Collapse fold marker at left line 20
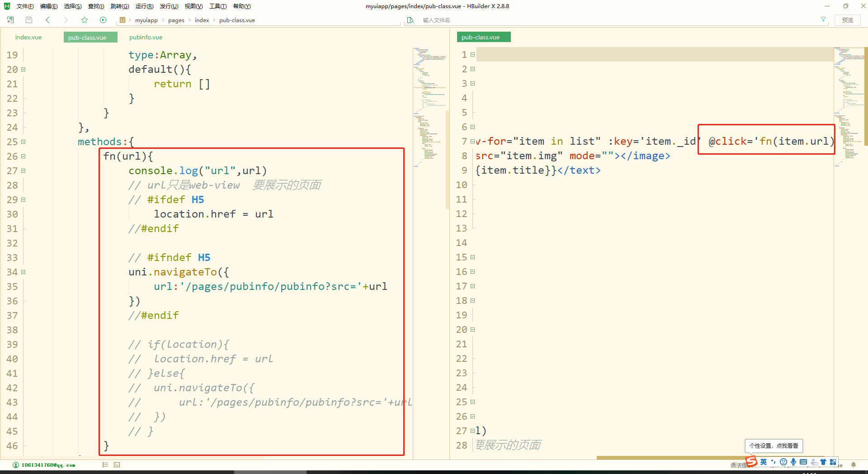Viewport: 868px width, 474px height. (24, 69)
